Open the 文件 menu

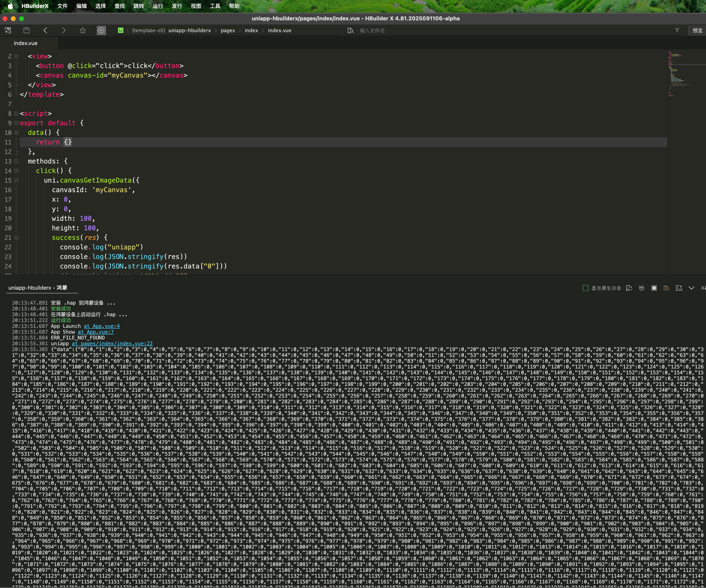[x=62, y=6]
